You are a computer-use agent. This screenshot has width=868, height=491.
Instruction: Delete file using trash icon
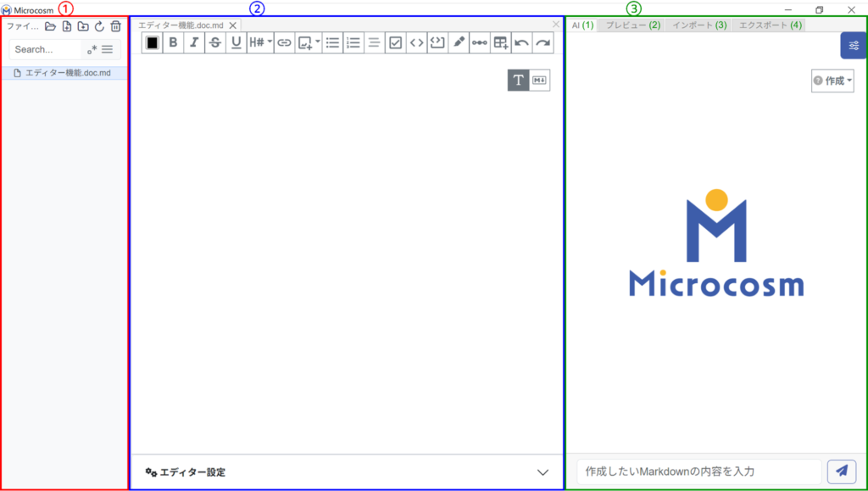[x=115, y=26]
